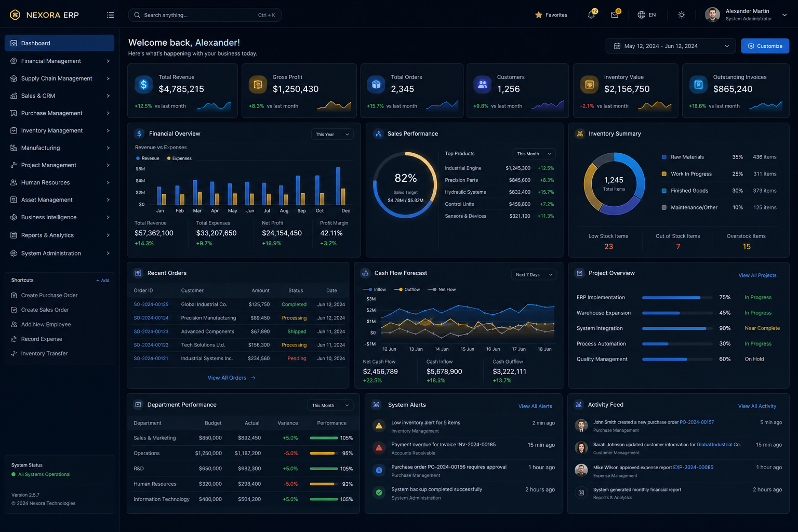Toggle Raw Materials legend swatch

(664, 157)
